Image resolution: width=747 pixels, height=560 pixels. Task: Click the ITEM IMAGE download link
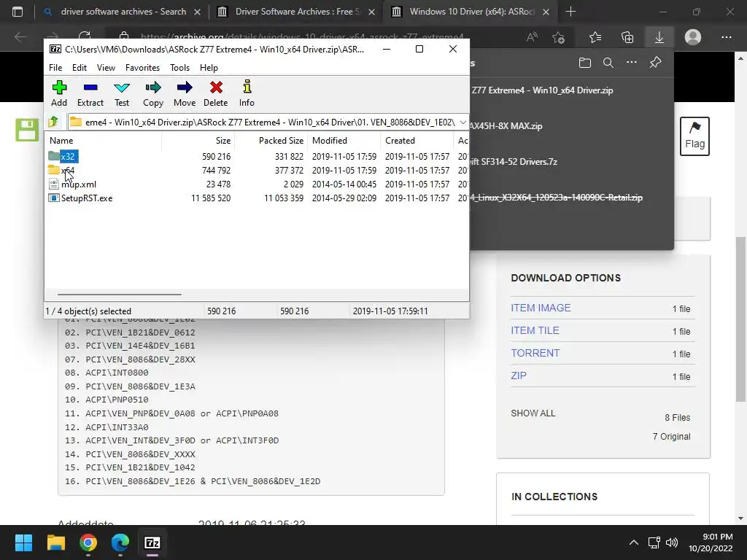(x=541, y=308)
